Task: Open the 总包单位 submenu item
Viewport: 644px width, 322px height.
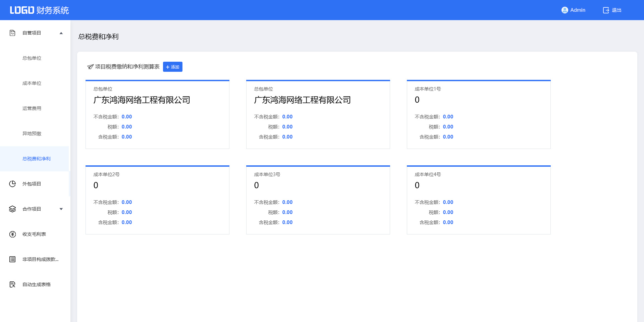Action: 32,58
